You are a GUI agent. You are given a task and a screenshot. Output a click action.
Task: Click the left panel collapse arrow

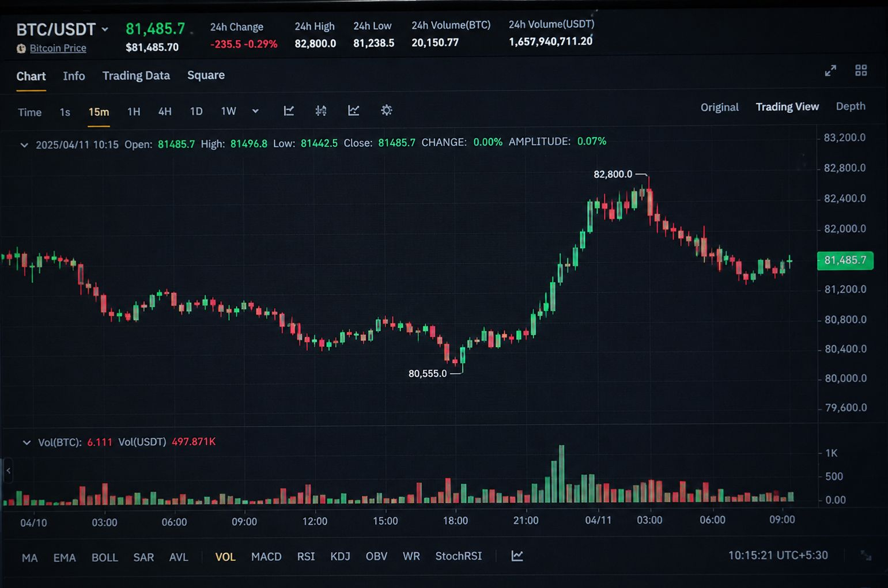tap(8, 471)
